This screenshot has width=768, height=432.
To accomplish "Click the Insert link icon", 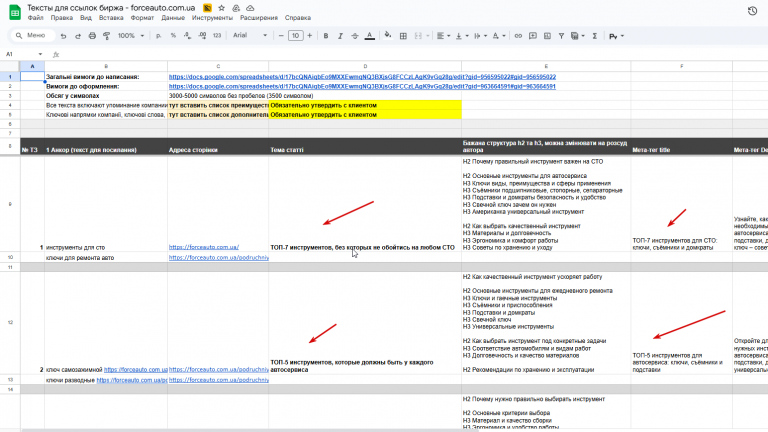I will tap(518, 36).
